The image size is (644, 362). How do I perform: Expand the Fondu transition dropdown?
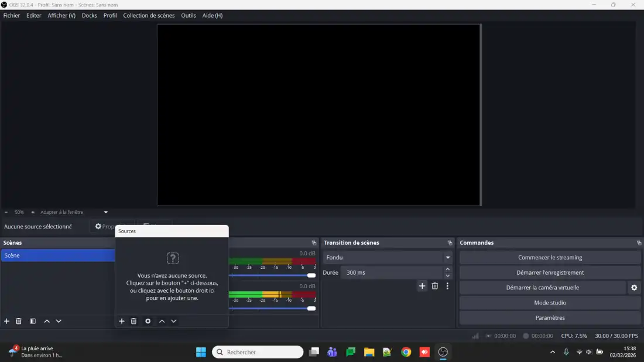pyautogui.click(x=448, y=258)
